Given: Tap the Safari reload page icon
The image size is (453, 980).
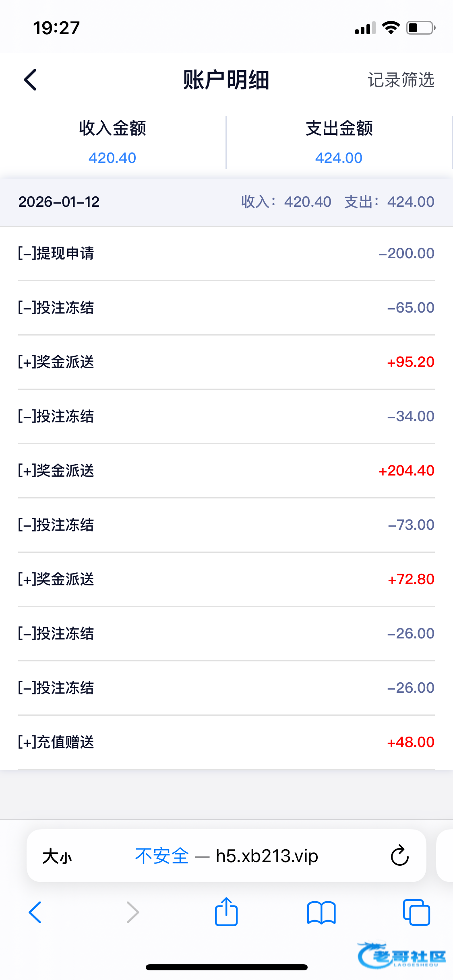Looking at the screenshot, I should point(399,855).
